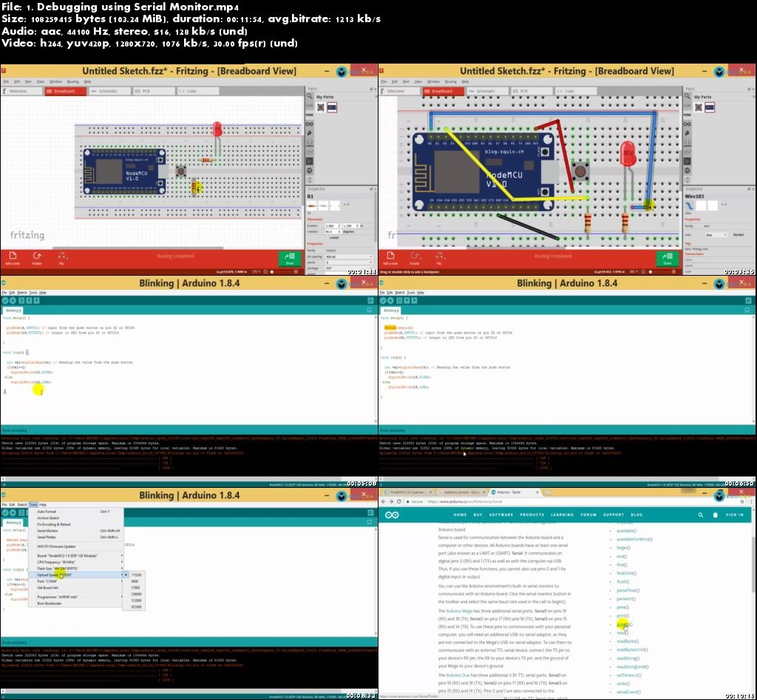Click the New sketch icon in middle-left Arduino frame
This screenshot has width=757, height=700.
pyautogui.click(x=21, y=300)
